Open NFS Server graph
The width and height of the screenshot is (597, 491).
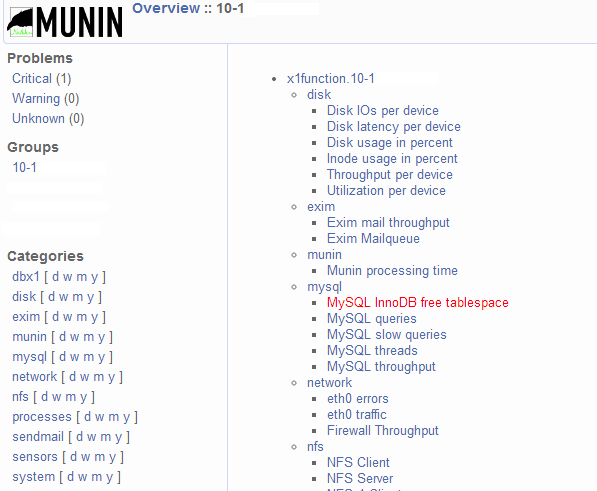[360, 478]
